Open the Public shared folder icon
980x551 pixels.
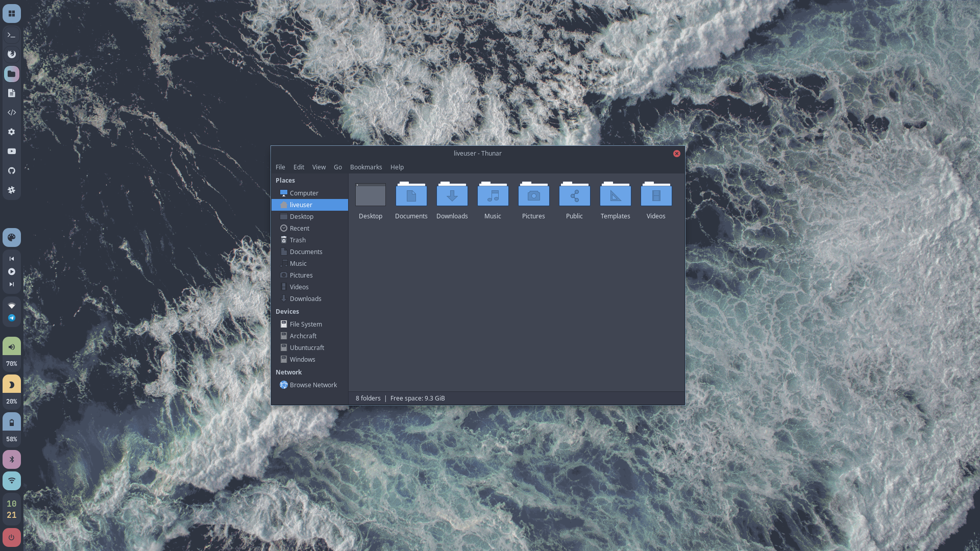point(574,195)
